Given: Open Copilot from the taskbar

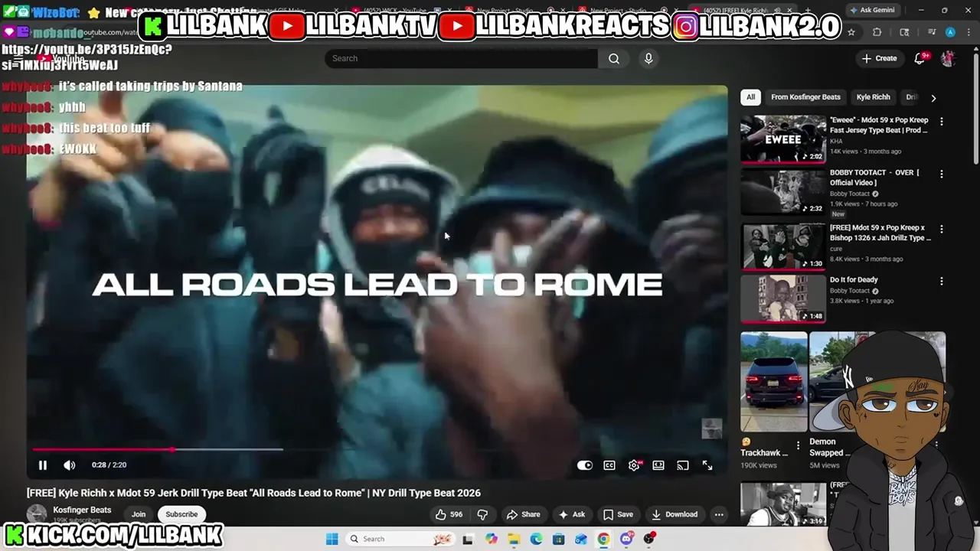Looking at the screenshot, I should tap(491, 539).
